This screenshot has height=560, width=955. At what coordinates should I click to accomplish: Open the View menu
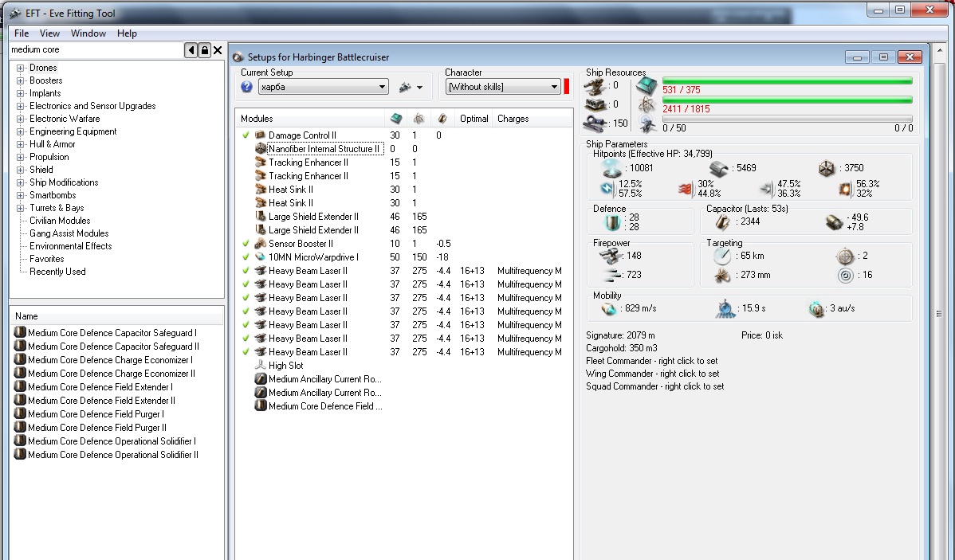pyautogui.click(x=49, y=33)
